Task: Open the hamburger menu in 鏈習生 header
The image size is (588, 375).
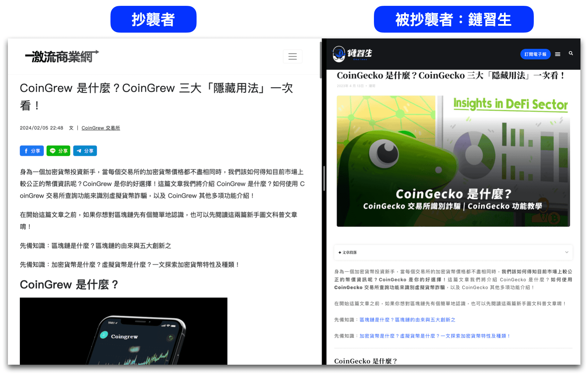Action: 558,54
